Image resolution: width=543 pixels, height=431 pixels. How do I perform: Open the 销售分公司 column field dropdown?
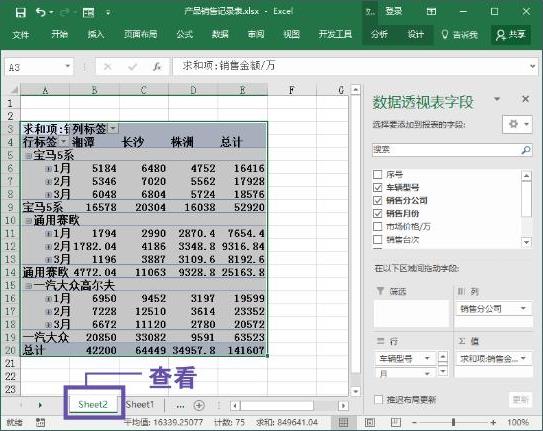click(523, 308)
